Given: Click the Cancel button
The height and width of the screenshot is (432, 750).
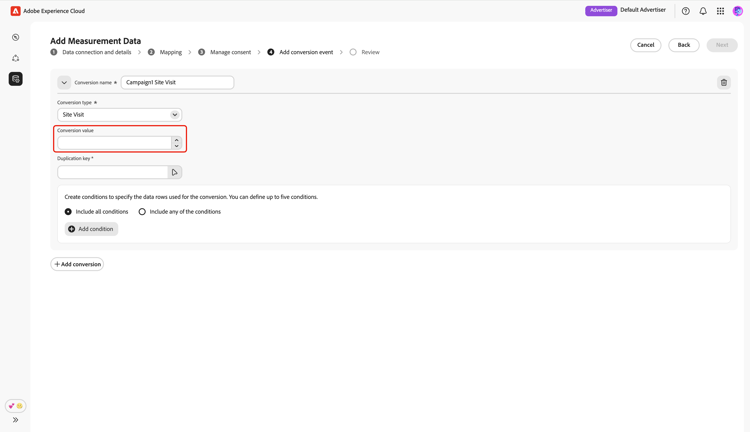Looking at the screenshot, I should (x=645, y=45).
